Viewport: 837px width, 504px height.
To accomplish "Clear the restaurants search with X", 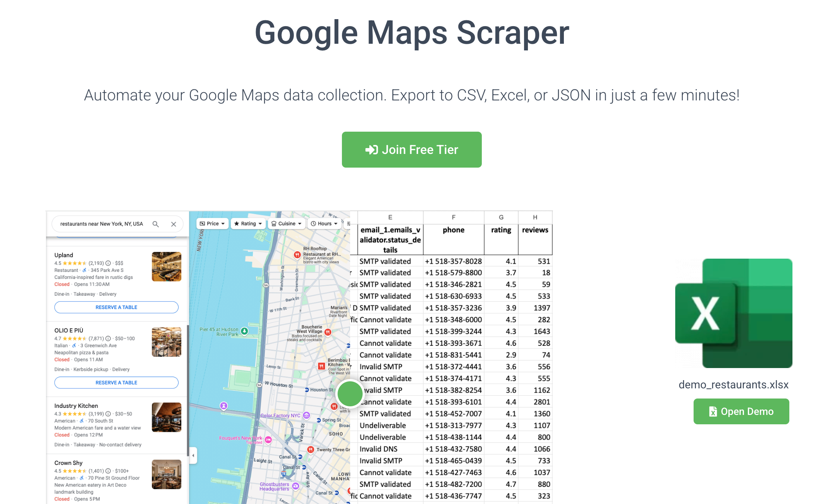I will (x=173, y=224).
